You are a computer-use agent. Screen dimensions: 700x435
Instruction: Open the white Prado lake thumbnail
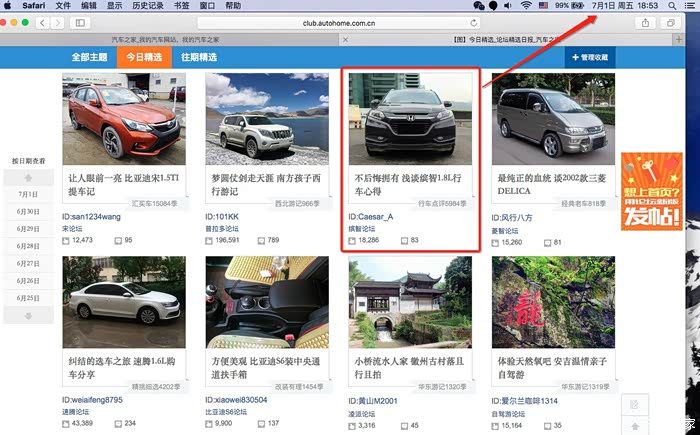267,119
